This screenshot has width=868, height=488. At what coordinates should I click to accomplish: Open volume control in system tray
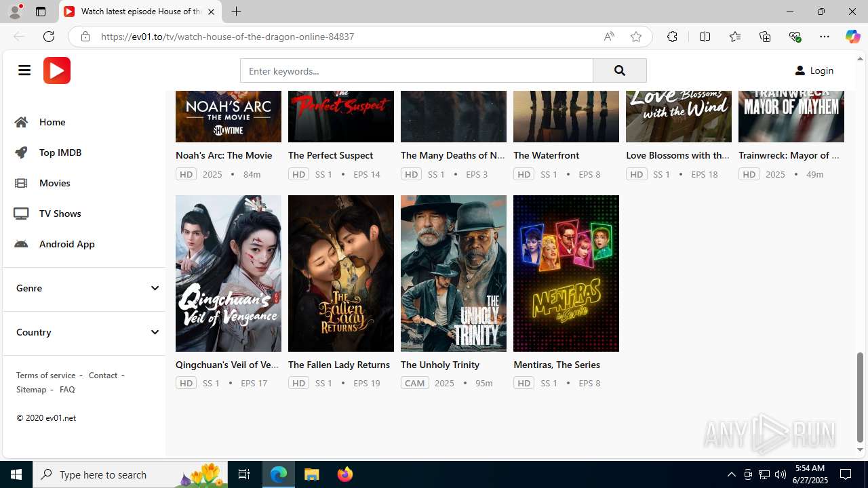point(780,474)
